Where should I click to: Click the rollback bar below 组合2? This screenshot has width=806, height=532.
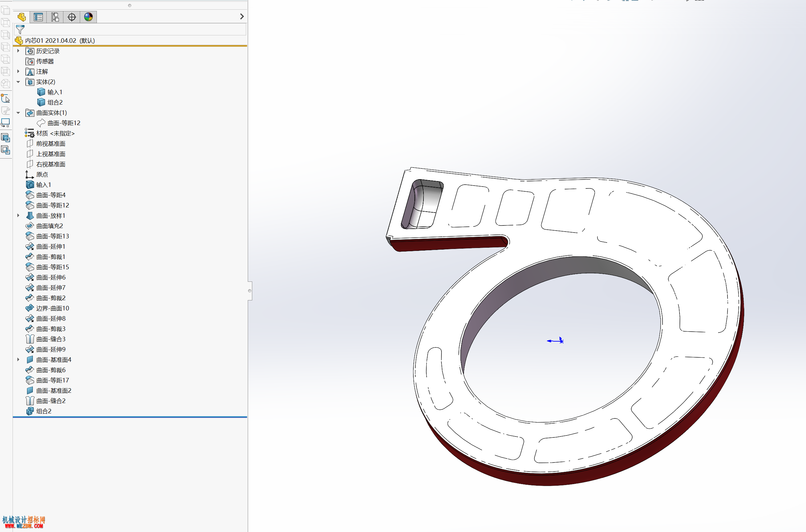pos(130,417)
